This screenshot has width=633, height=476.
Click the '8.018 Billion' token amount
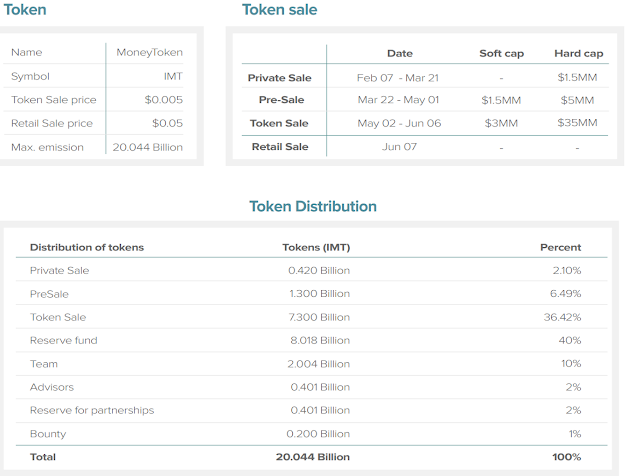(320, 340)
